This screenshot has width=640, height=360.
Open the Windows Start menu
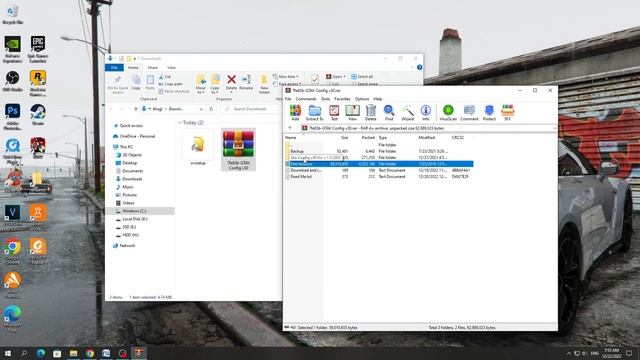click(x=8, y=353)
